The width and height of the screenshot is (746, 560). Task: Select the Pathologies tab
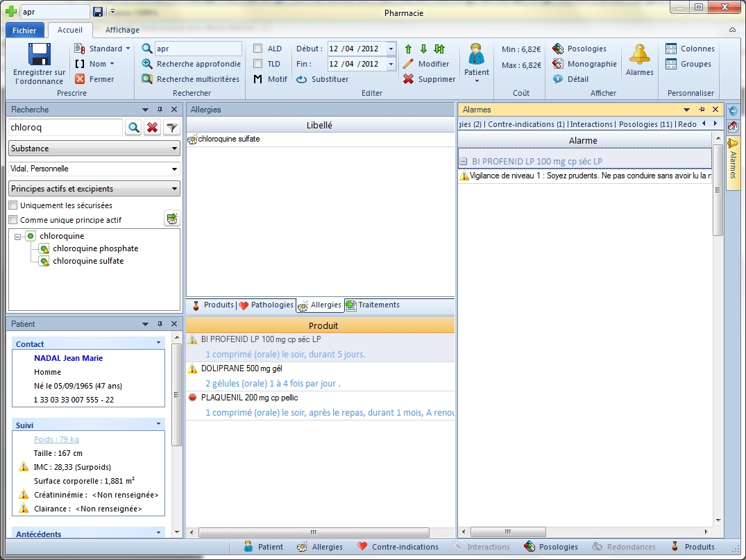point(266,305)
